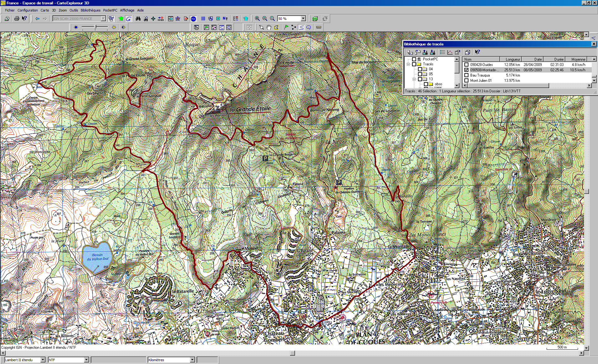Collapse the folder 13 tree node

(x=414, y=79)
